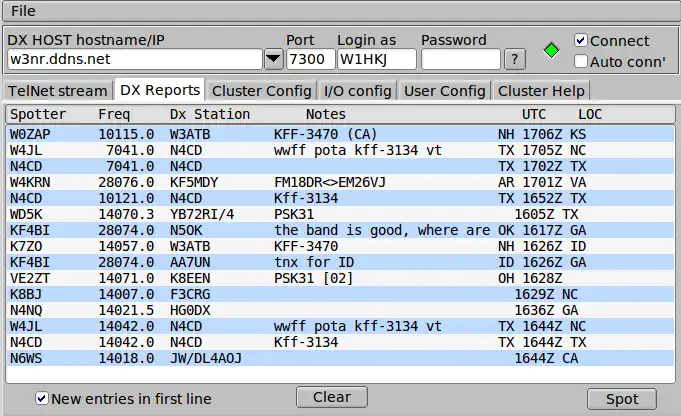Viewport: 681px width, 416px height.
Task: Show the Cluster Help tab
Action: 540,90
